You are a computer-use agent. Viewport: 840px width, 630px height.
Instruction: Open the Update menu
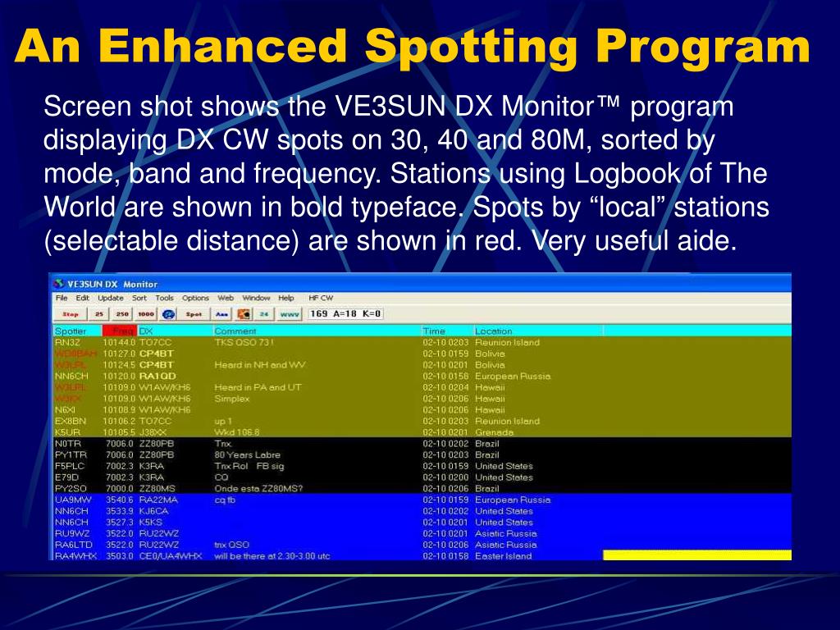point(111,298)
